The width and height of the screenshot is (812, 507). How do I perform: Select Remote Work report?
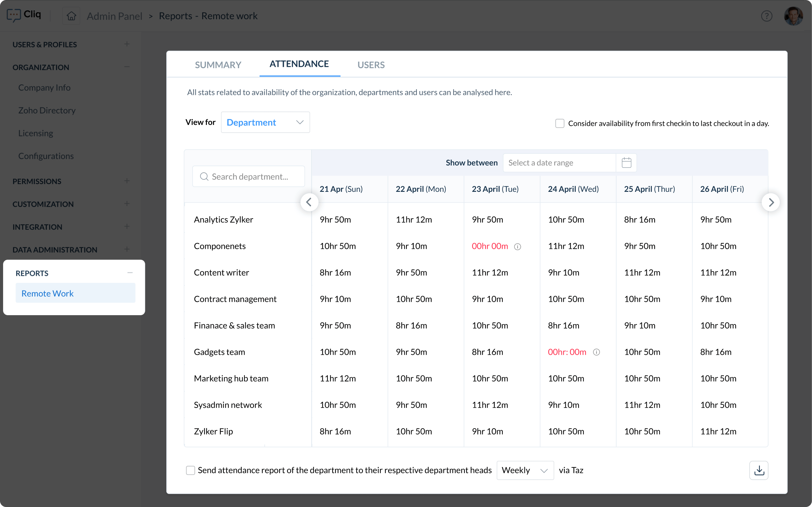tap(75, 293)
